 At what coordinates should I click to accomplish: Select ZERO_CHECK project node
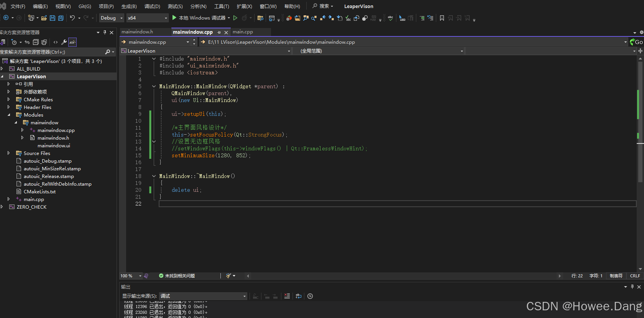(31, 207)
